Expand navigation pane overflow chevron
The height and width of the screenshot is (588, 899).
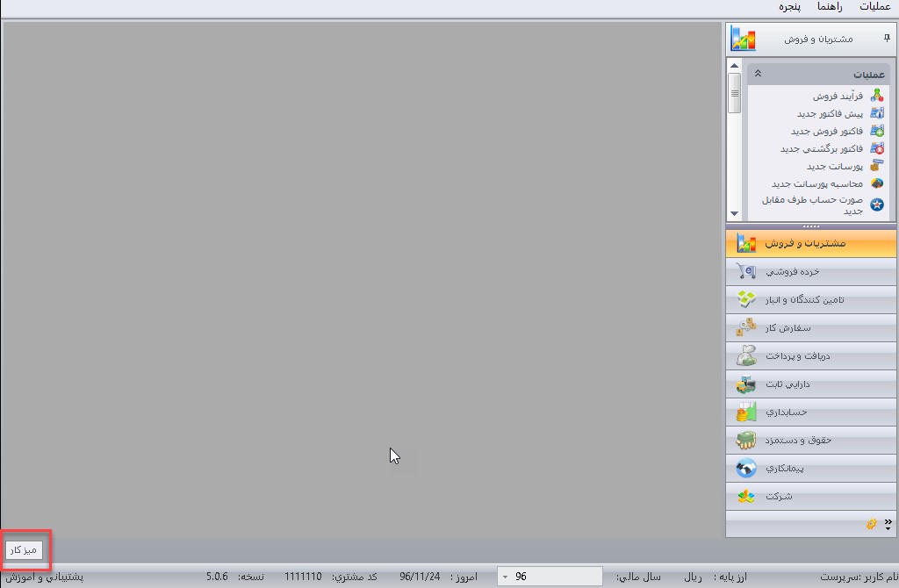pyautogui.click(x=888, y=525)
